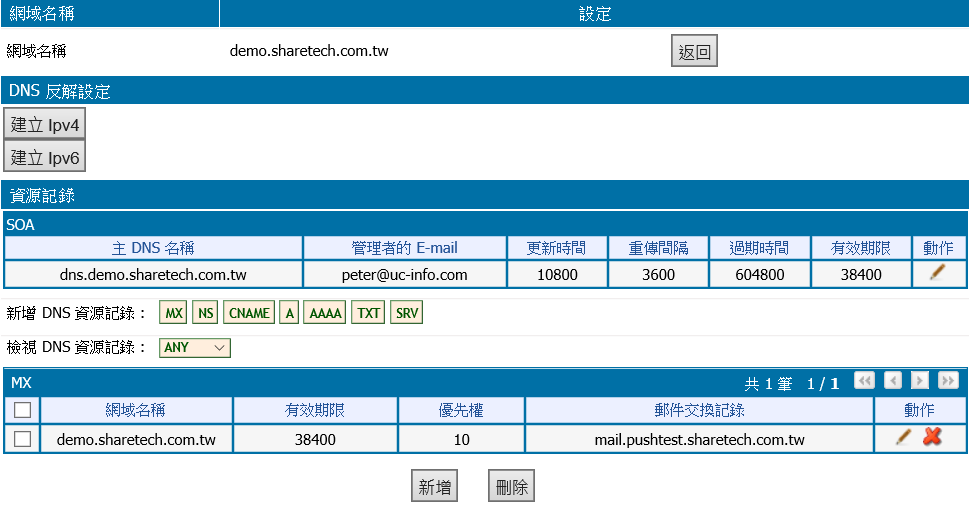This screenshot has height=506, width=969.
Task: Add a new NS resource record
Action: point(206,313)
